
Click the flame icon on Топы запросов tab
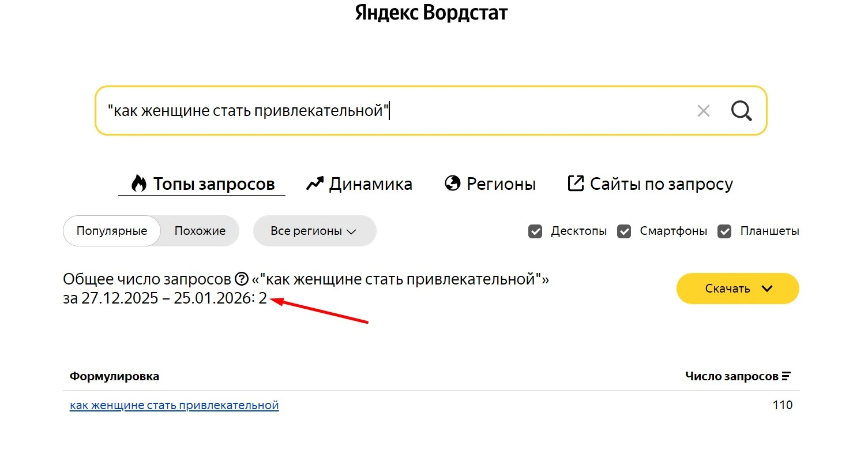pos(138,183)
